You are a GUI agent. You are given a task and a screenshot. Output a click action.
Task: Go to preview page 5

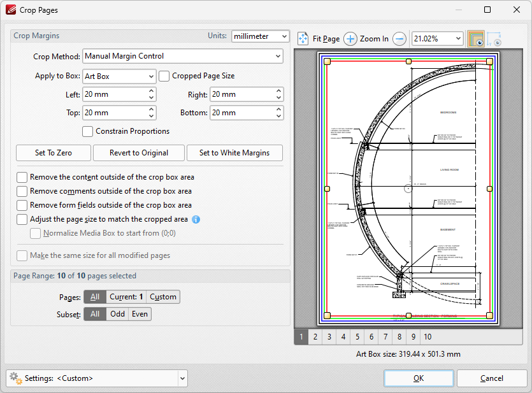[357, 337]
